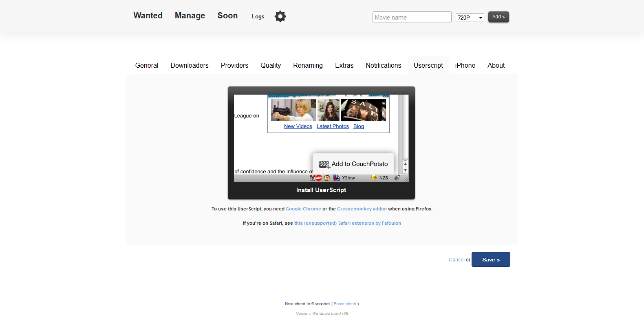644x323 pixels.
Task: Click the preview scrollbar up arrow
Action: (405, 164)
